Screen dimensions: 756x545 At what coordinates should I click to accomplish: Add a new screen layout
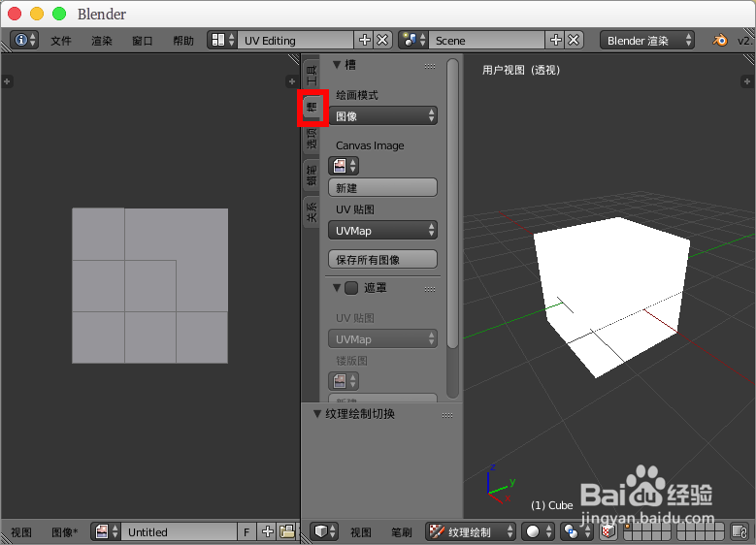[365, 40]
